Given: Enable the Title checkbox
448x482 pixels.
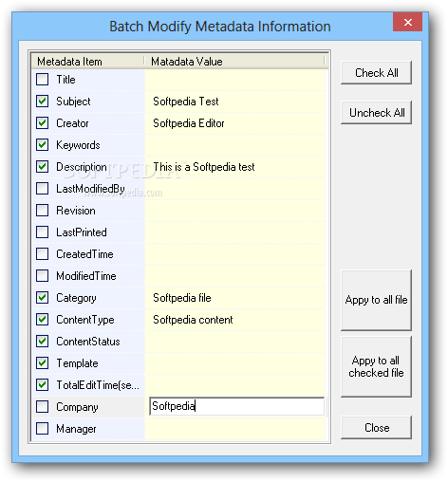Looking at the screenshot, I should pos(42,80).
